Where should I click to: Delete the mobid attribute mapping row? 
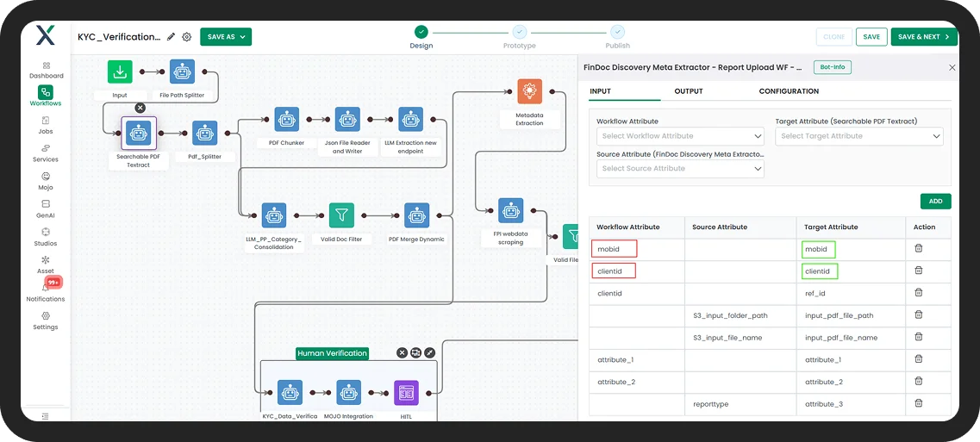[x=919, y=248]
